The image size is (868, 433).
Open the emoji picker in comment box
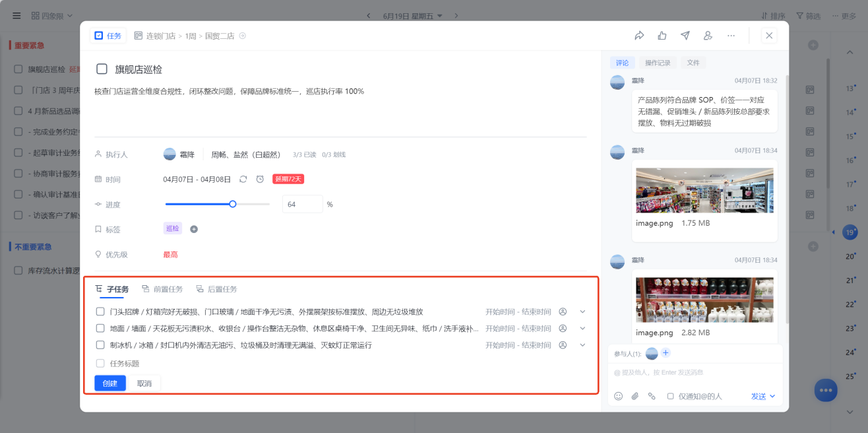pyautogui.click(x=618, y=396)
